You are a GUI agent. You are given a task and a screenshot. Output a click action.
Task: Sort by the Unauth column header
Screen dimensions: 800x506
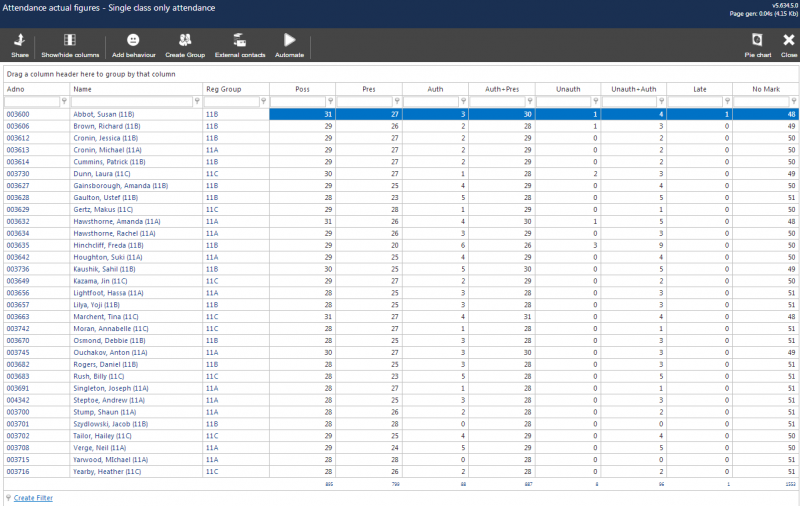(x=568, y=89)
